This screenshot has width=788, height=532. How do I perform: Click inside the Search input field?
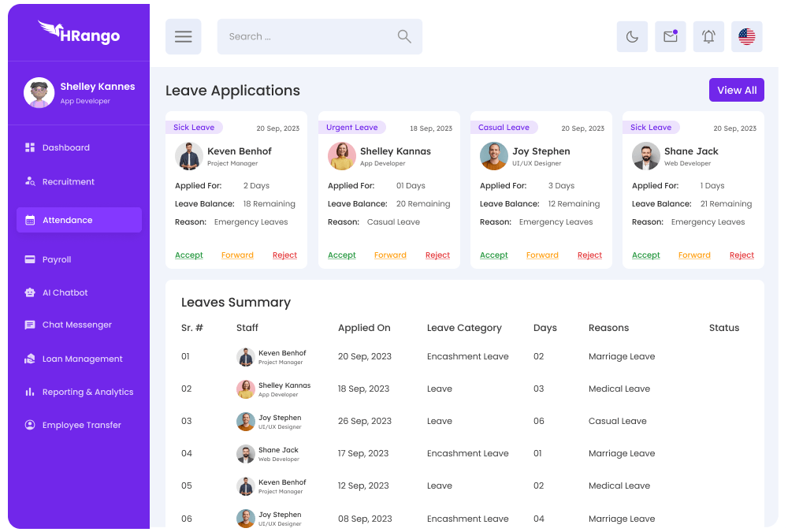307,37
